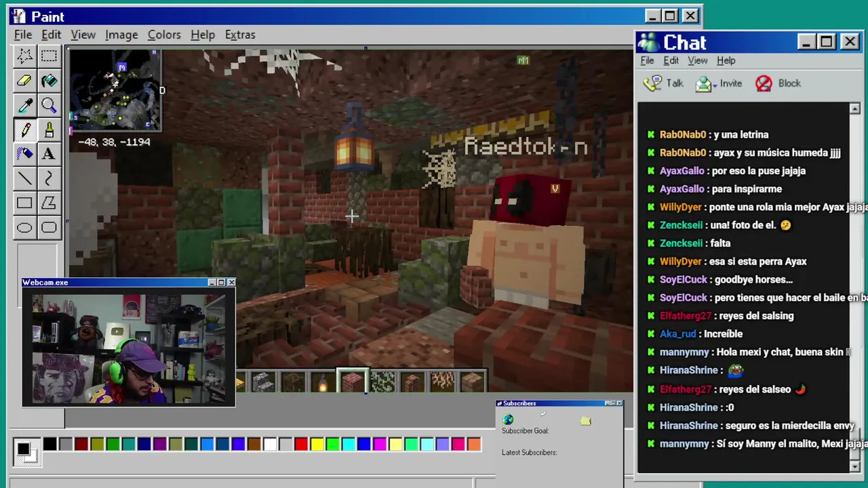Choose the Brush tool
The width and height of the screenshot is (868, 488).
49,129
